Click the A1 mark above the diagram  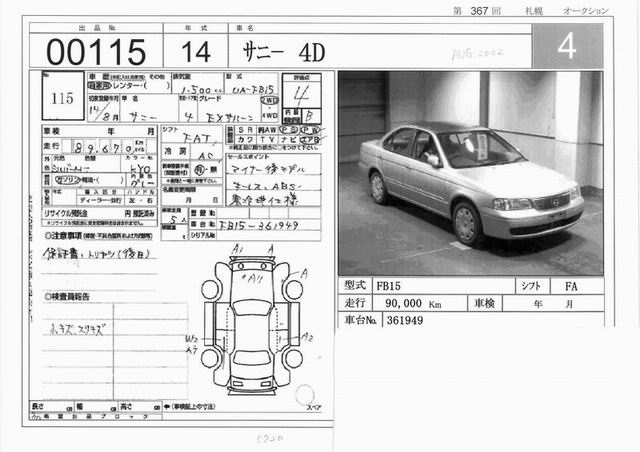click(x=236, y=249)
